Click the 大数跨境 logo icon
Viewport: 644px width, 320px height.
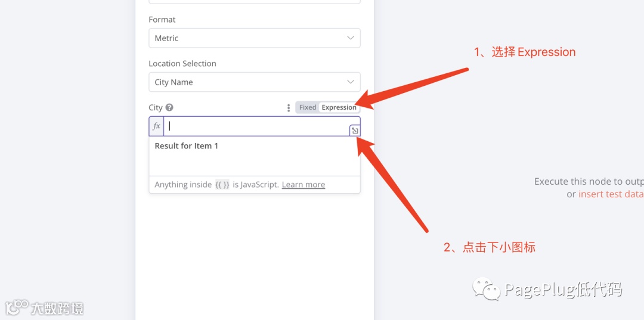click(x=17, y=307)
